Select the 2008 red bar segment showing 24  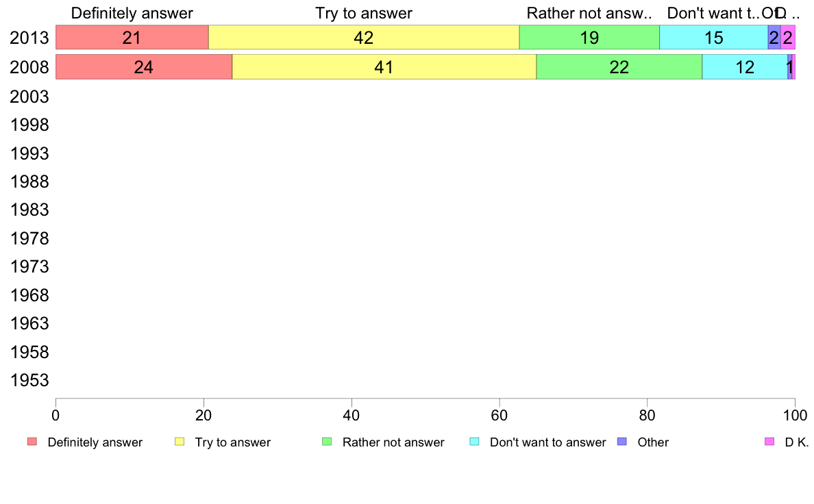tap(144, 67)
